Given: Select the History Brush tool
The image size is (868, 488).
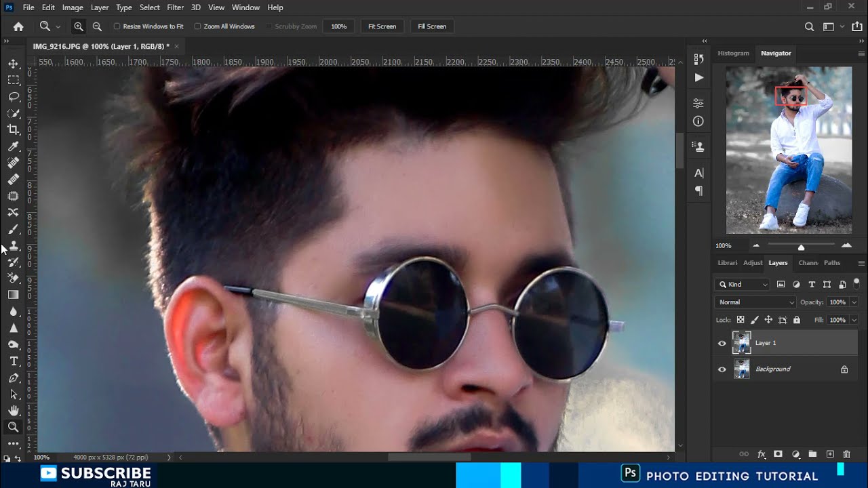Looking at the screenshot, I should [13, 262].
